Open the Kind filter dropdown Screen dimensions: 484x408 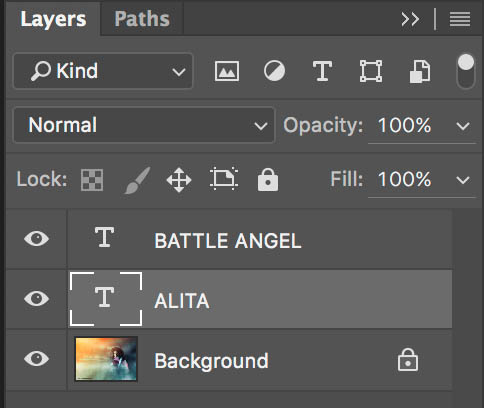click(103, 71)
